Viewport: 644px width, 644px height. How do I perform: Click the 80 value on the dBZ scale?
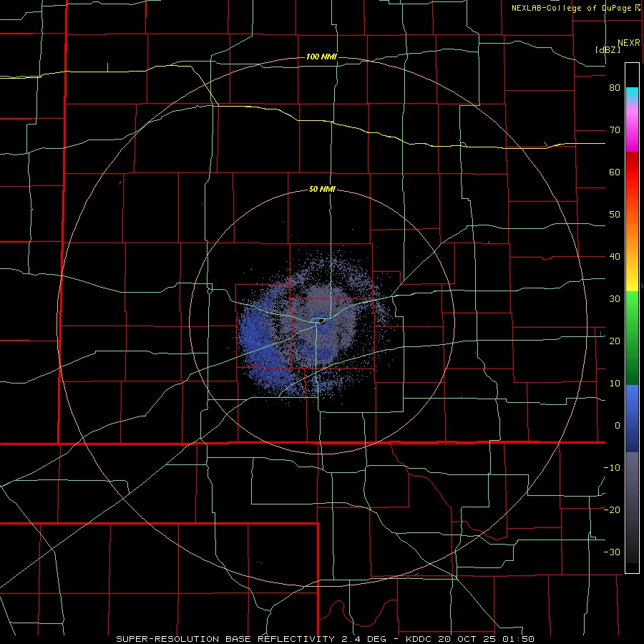(x=615, y=88)
